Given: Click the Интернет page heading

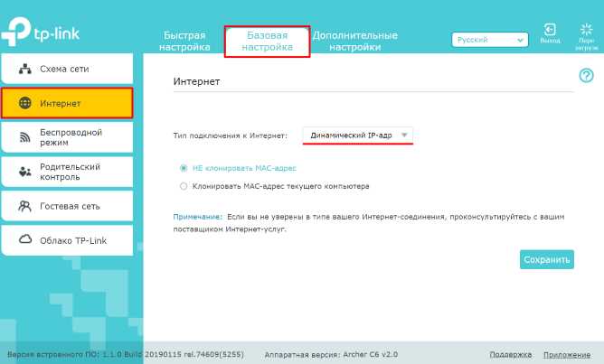Looking at the screenshot, I should [x=196, y=81].
